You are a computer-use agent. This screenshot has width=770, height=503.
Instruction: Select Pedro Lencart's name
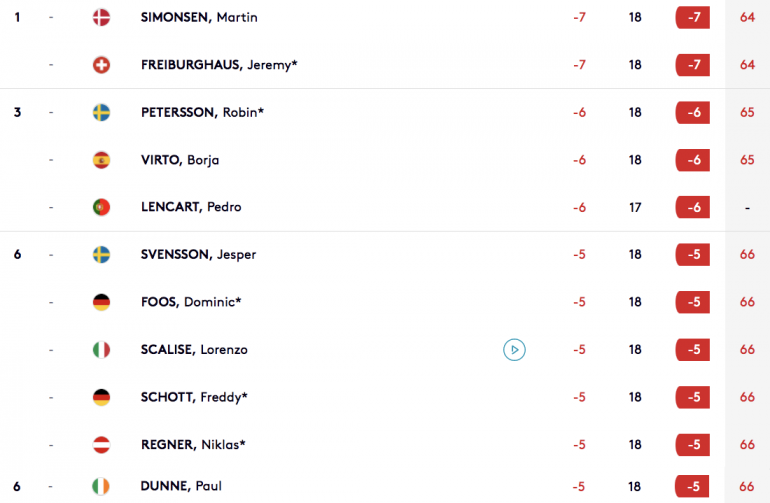coord(191,207)
